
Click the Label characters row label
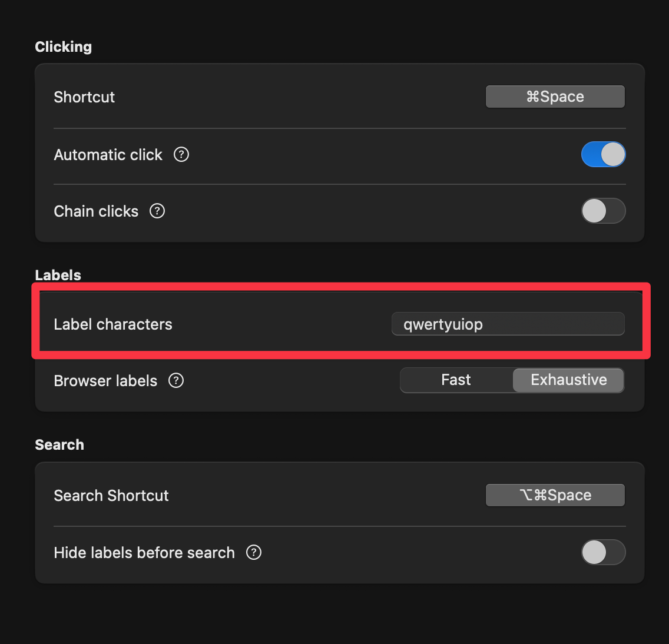click(x=113, y=324)
